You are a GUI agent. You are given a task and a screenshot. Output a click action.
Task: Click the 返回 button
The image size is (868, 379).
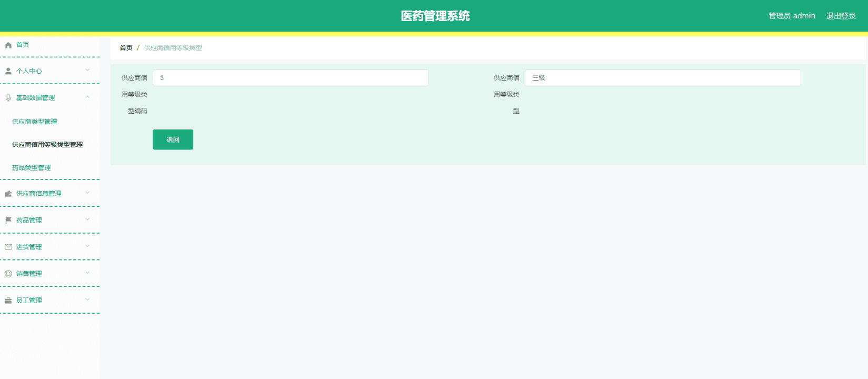click(173, 139)
